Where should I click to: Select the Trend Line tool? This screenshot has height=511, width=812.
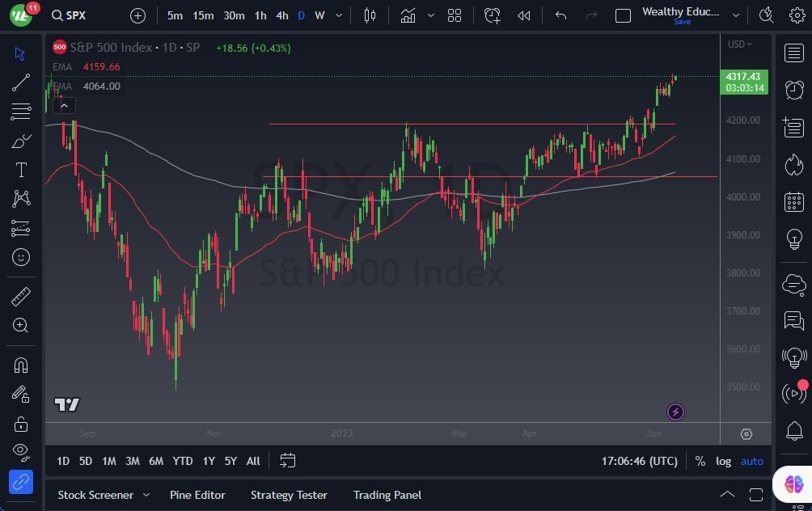[x=21, y=82]
